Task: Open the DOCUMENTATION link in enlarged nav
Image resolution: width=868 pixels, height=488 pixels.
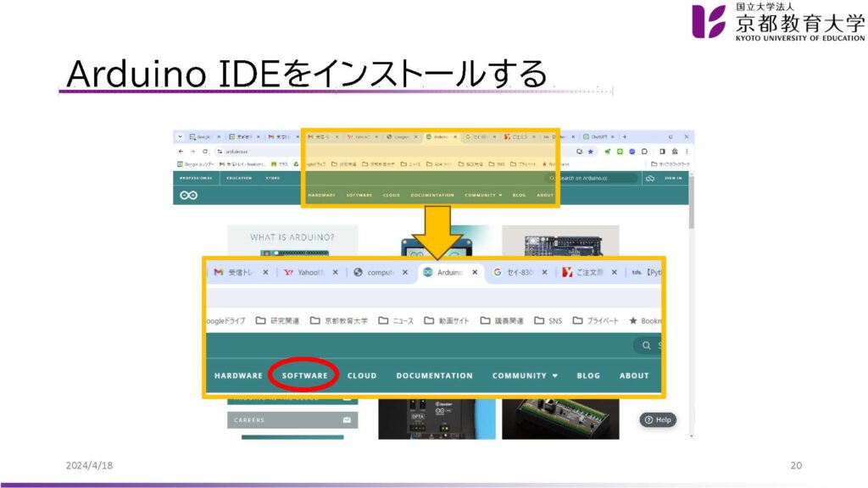Action: click(x=434, y=375)
